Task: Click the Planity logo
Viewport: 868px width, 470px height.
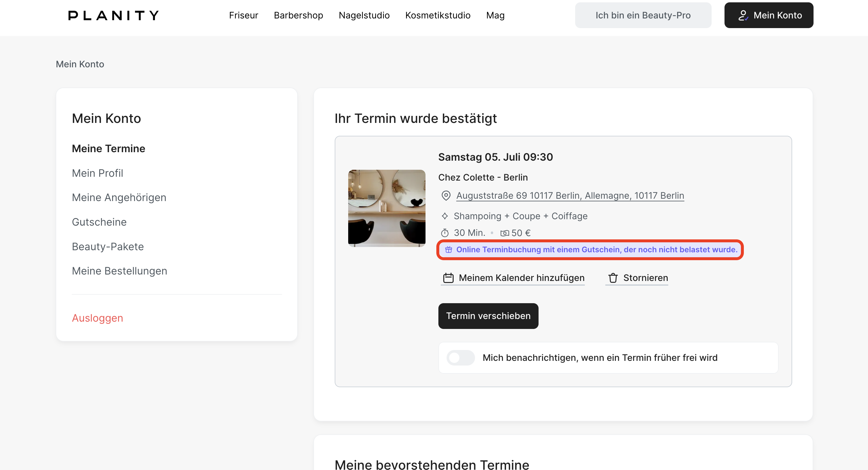Action: click(113, 15)
